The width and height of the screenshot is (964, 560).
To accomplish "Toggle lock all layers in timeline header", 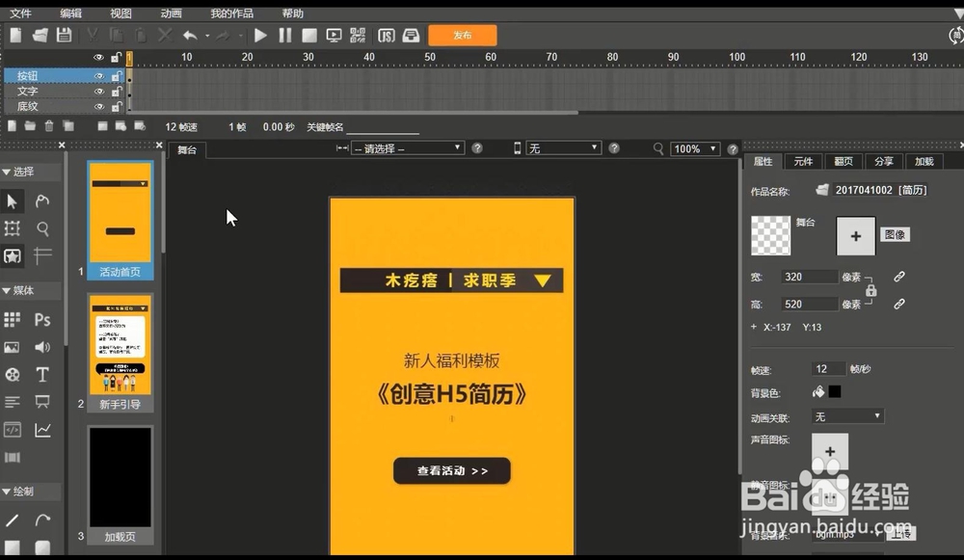I will point(117,57).
